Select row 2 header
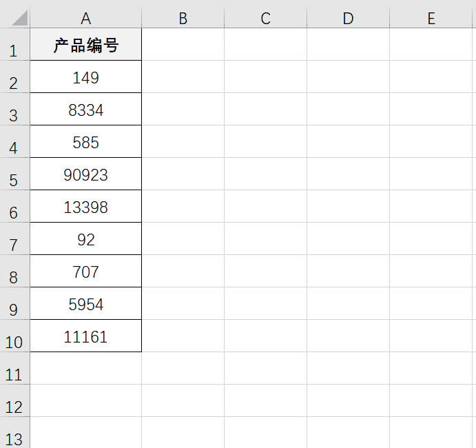The image size is (476, 448). point(14,77)
